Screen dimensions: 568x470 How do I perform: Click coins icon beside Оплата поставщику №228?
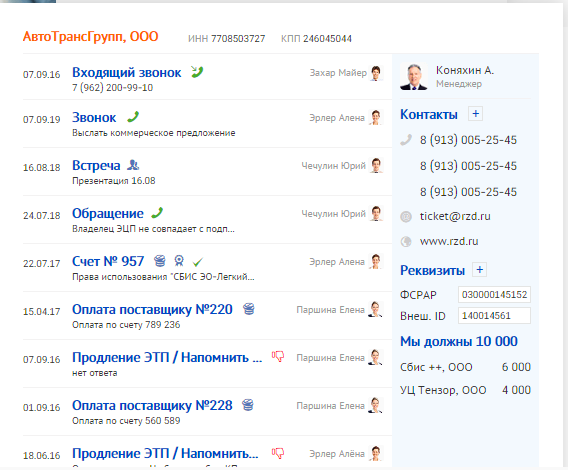tap(248, 405)
